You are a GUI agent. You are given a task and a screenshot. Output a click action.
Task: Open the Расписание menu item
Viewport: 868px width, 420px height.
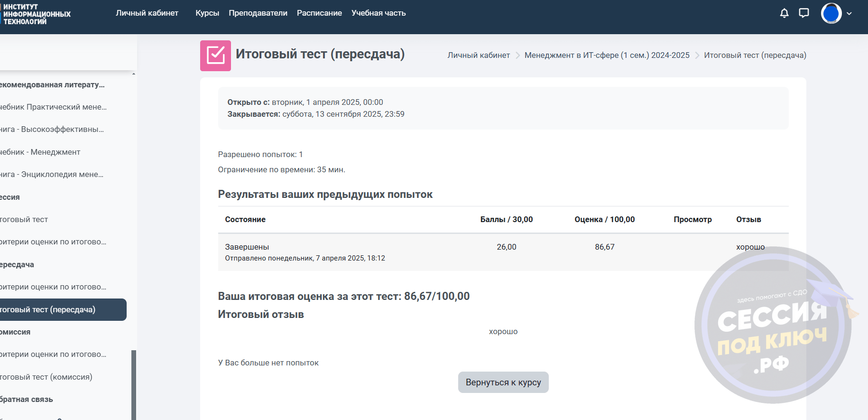click(319, 13)
